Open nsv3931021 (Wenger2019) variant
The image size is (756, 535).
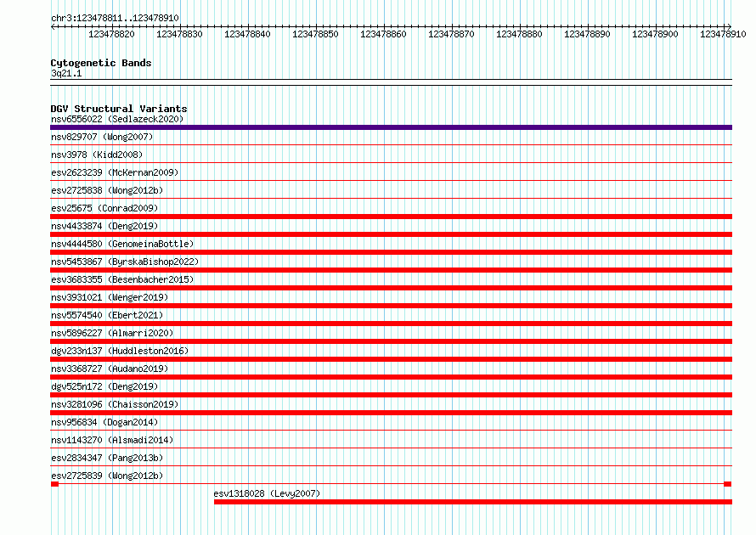click(x=110, y=297)
